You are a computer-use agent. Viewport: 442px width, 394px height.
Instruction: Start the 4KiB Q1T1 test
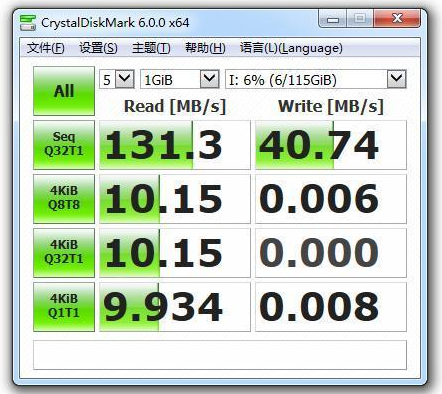tap(64, 307)
